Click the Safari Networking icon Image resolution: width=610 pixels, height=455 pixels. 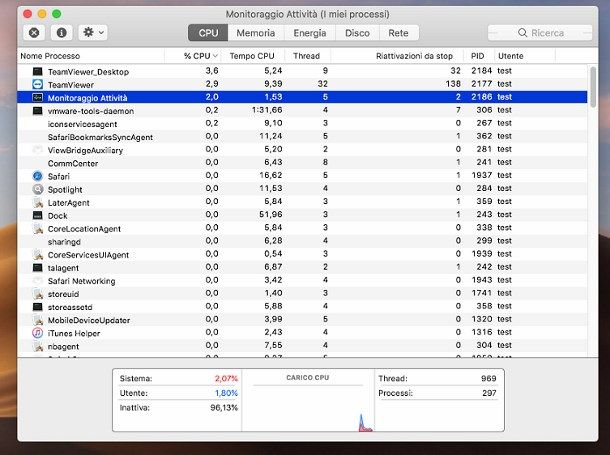pos(37,281)
